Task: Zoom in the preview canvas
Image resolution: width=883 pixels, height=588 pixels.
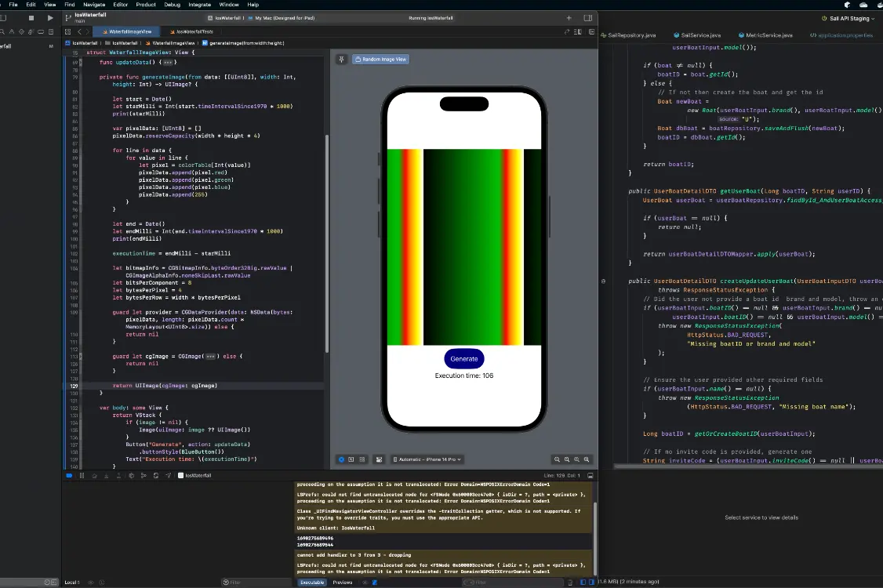Action: [587, 459]
